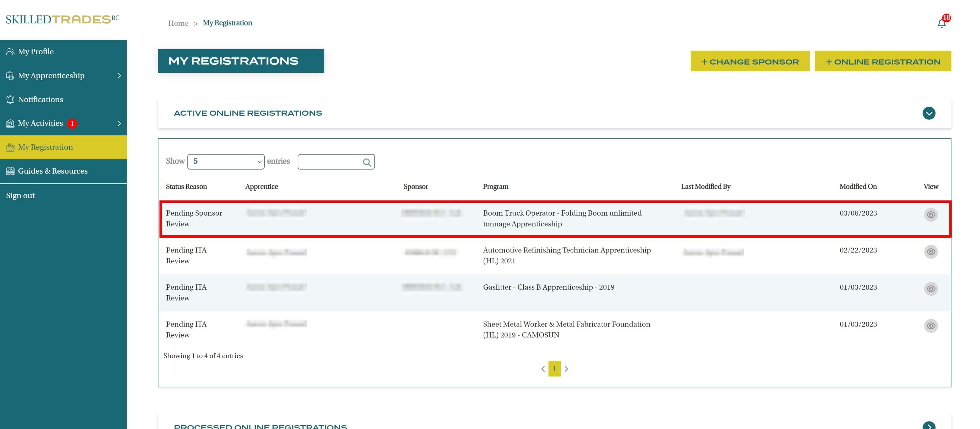Click the notification bell icon
Screen dimensions: 980x429
tap(941, 23)
